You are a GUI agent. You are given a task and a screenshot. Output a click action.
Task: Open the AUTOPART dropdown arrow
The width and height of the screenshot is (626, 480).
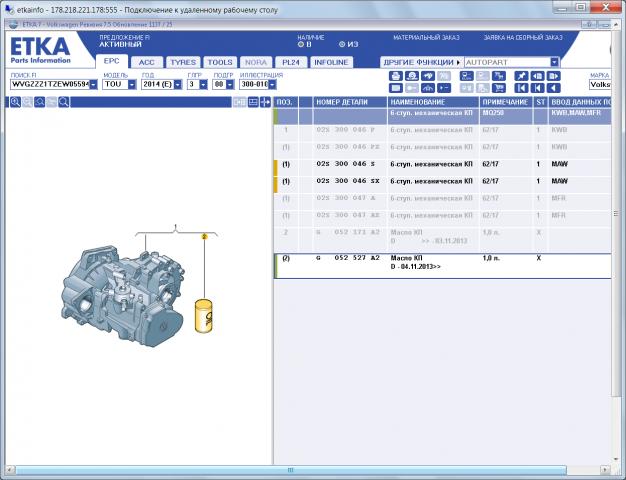pos(554,62)
